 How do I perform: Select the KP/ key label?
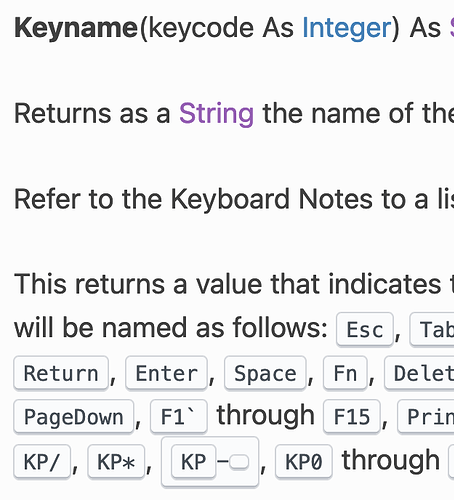point(42,462)
